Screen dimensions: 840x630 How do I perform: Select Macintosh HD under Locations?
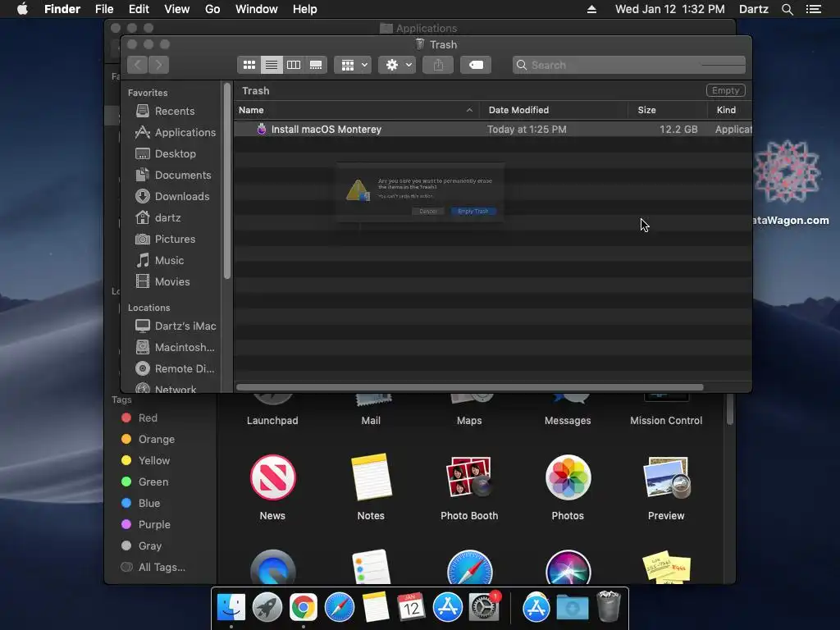tap(176, 347)
